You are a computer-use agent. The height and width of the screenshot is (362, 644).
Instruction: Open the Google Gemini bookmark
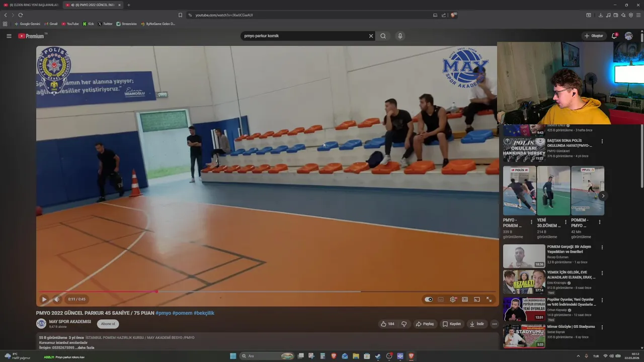27,24
